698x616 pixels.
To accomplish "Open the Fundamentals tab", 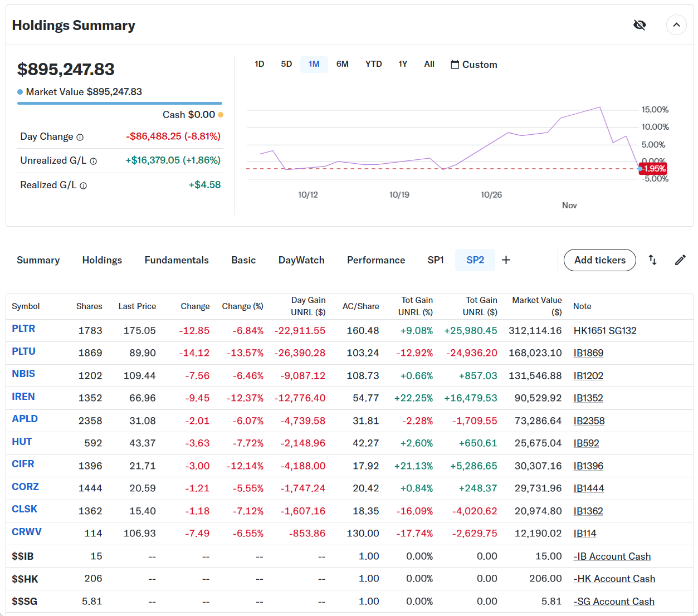I will tap(177, 260).
